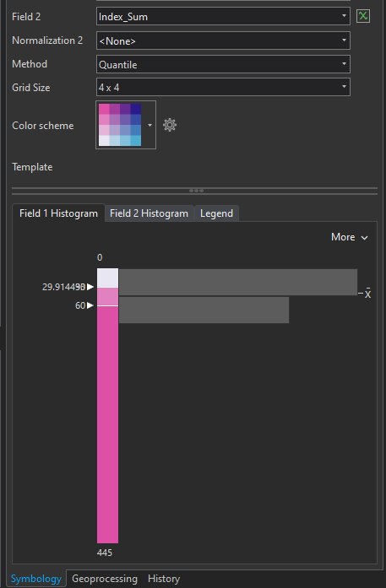Image resolution: width=386 pixels, height=588 pixels.
Task: Select the bivariate color scheme grid swatch
Action: point(120,125)
